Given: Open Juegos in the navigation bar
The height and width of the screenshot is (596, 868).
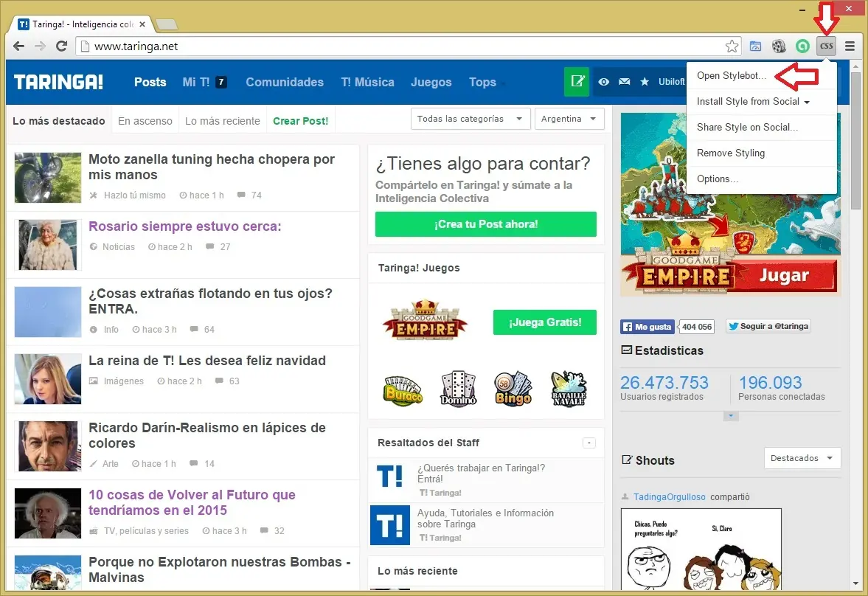Looking at the screenshot, I should [431, 82].
